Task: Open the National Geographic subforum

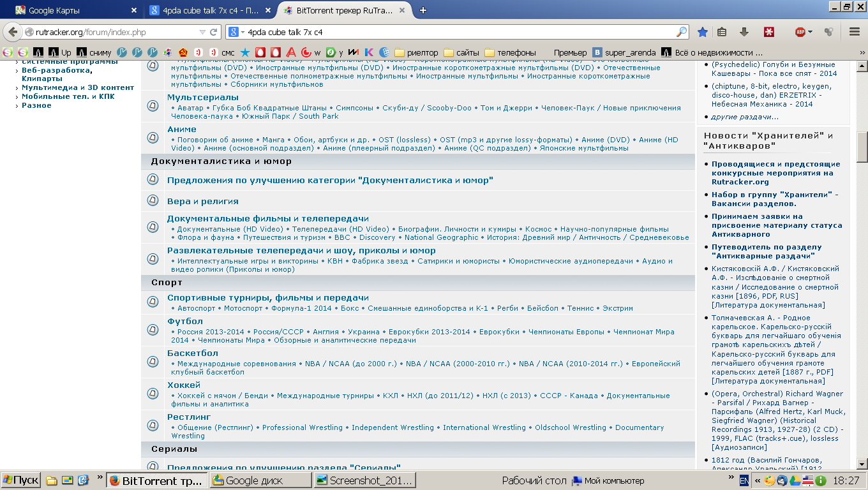Action: [x=441, y=237]
